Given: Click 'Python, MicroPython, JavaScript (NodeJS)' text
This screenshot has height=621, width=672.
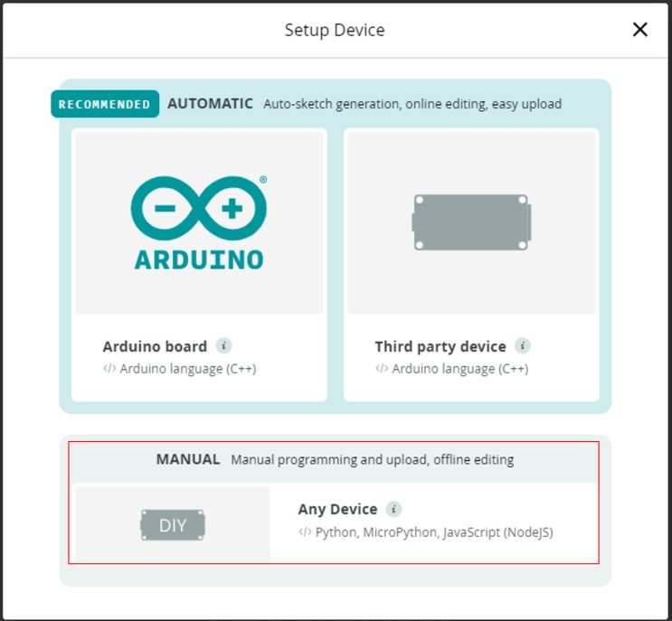Looking at the screenshot, I should 434,532.
